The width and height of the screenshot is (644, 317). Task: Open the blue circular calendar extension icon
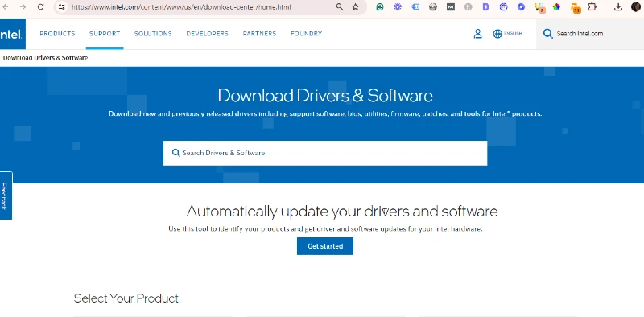(x=504, y=7)
